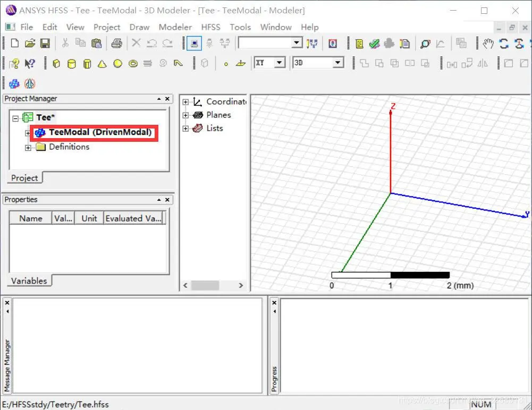The image size is (532, 410).
Task: Open the Modeler menu
Action: click(x=175, y=27)
